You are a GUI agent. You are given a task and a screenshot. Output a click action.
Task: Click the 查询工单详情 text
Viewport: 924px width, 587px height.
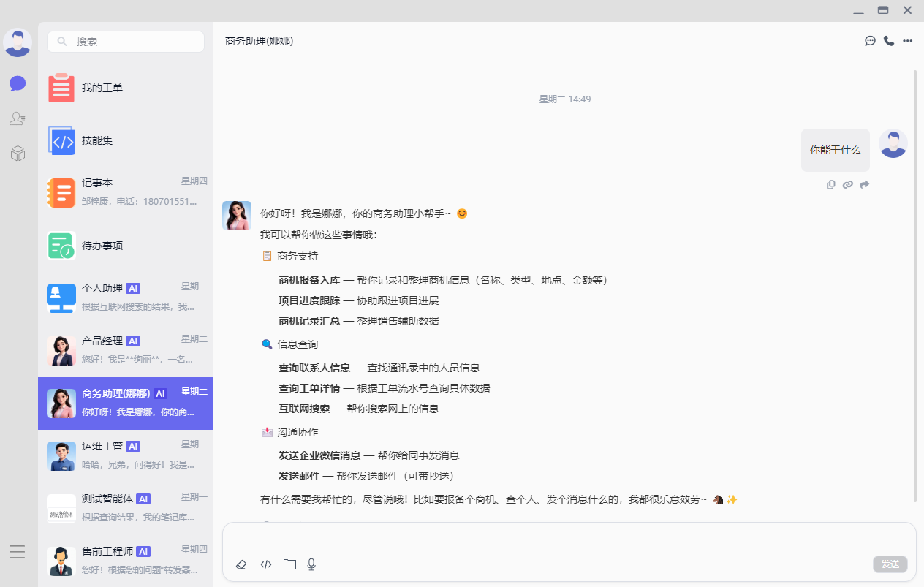(x=309, y=388)
